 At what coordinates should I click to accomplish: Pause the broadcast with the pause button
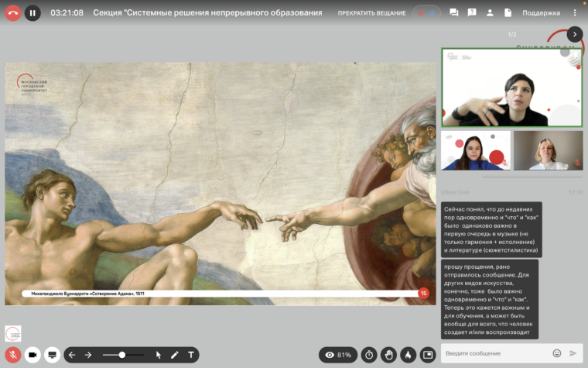point(32,12)
